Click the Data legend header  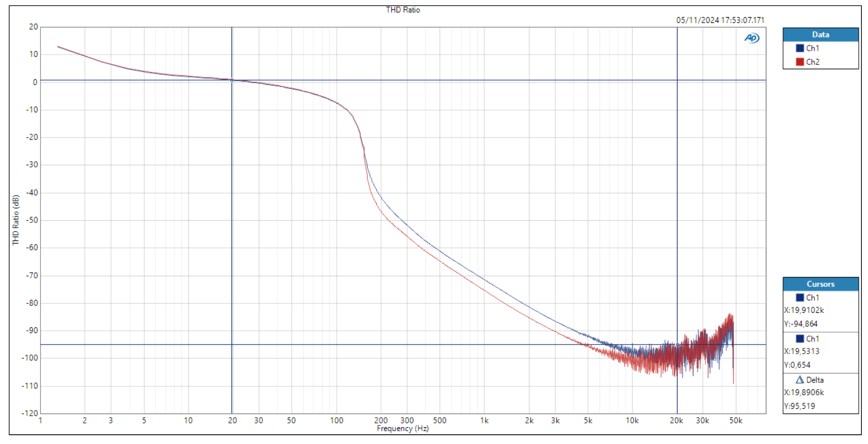(820, 35)
